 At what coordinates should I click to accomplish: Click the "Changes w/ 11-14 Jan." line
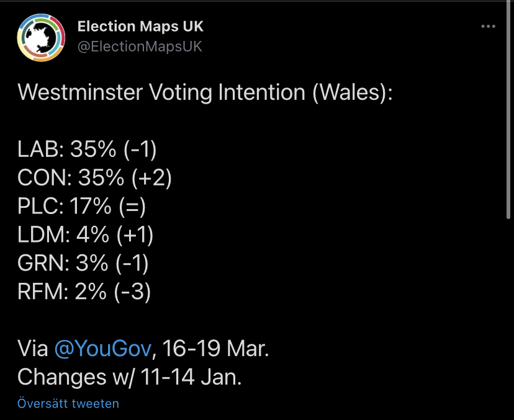pos(130,377)
